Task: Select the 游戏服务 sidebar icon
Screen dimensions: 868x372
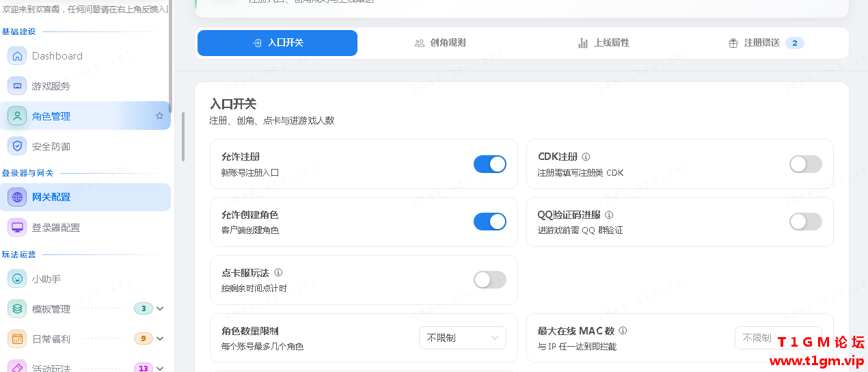Action: 17,86
